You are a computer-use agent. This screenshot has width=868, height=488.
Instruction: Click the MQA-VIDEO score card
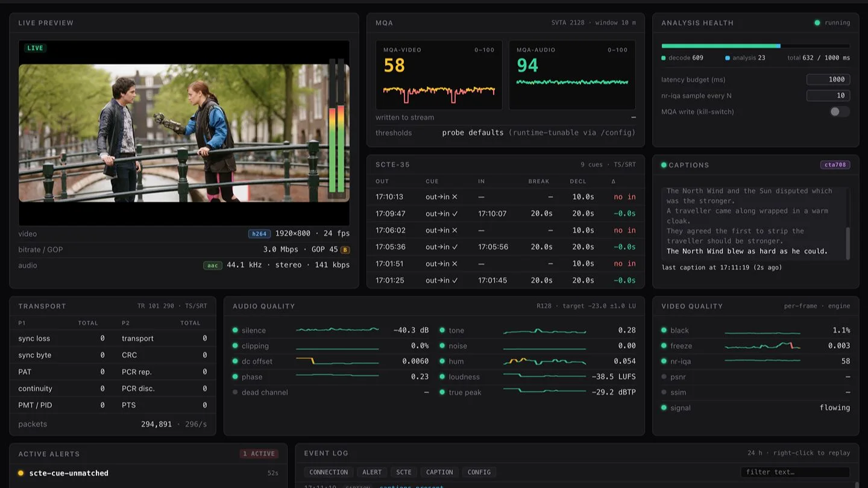(x=439, y=75)
